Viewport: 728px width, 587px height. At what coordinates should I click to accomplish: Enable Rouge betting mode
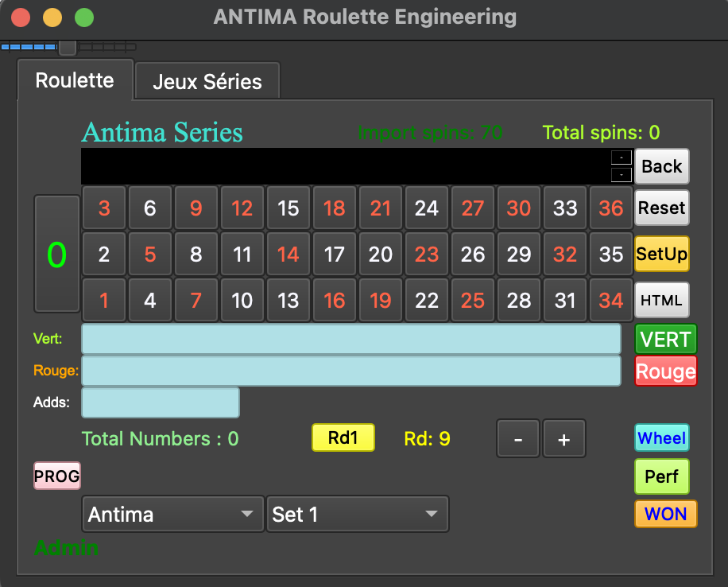[x=665, y=371]
